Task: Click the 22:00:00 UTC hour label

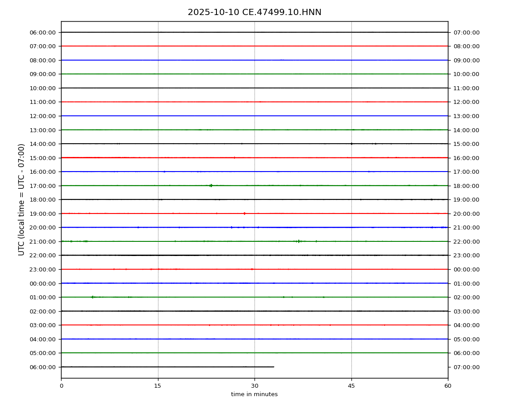Action: [x=43, y=256]
